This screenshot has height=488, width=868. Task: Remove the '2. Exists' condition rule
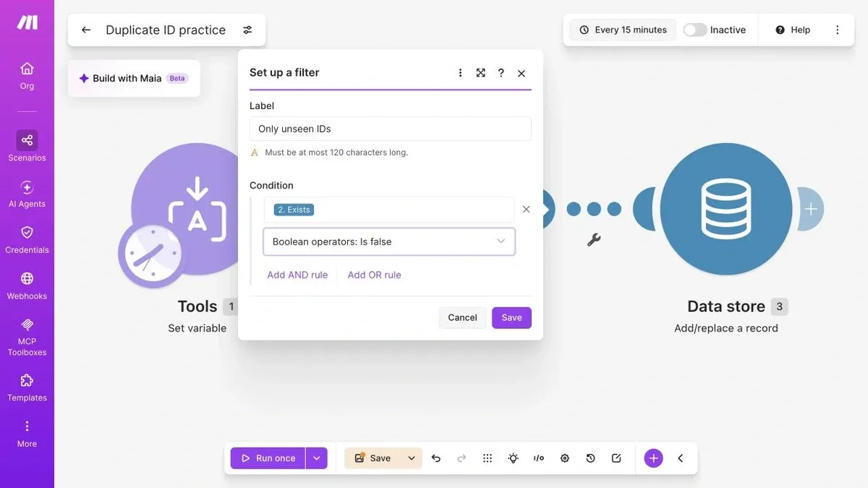(x=526, y=210)
